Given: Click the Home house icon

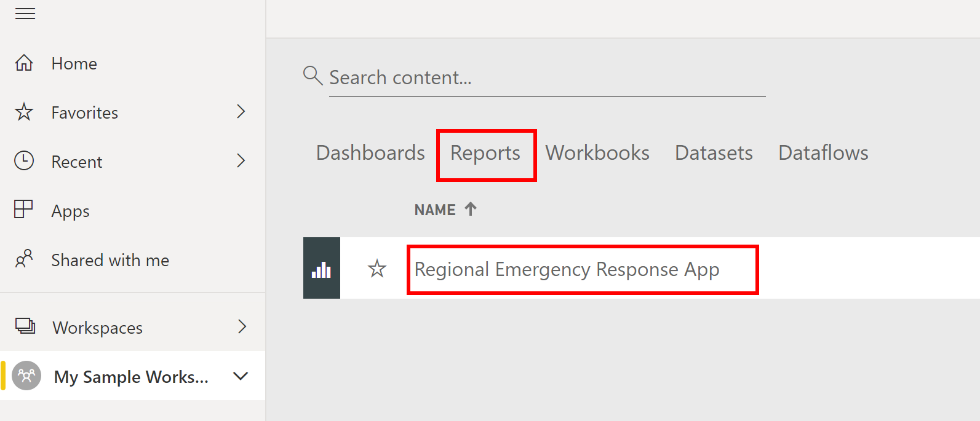Looking at the screenshot, I should (24, 63).
